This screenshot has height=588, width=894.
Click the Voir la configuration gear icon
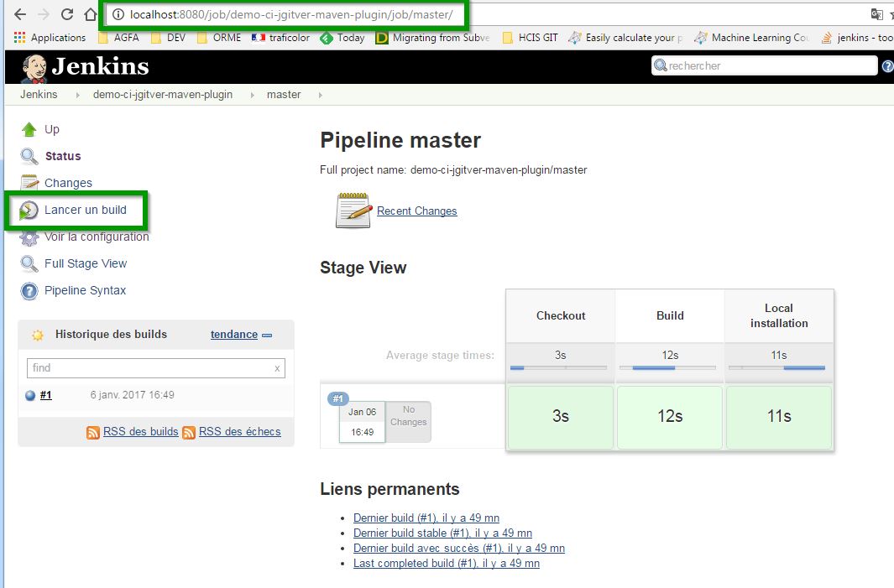pos(29,237)
